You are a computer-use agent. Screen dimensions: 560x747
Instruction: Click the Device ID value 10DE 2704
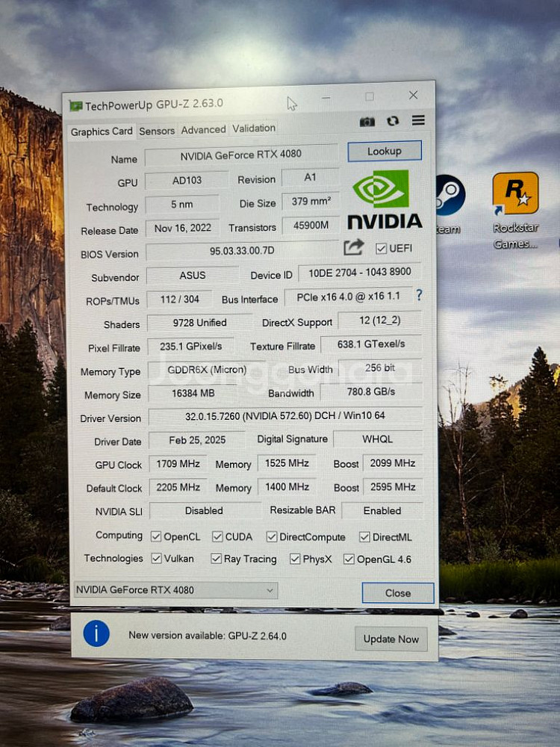coord(360,273)
